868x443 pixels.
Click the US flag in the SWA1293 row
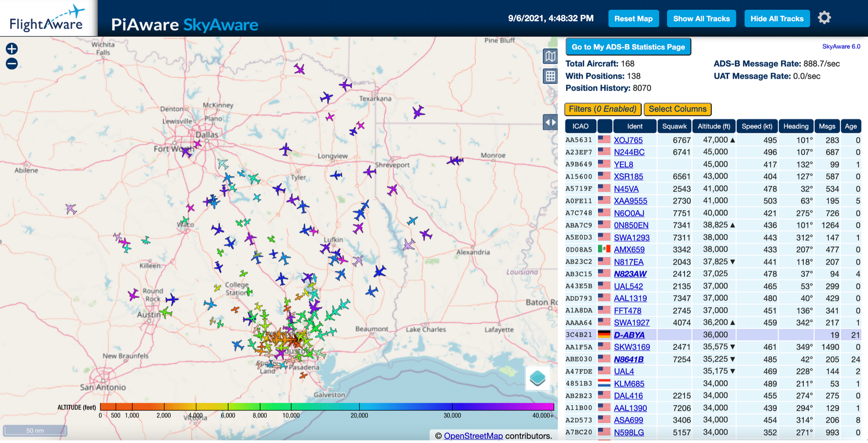click(x=604, y=237)
